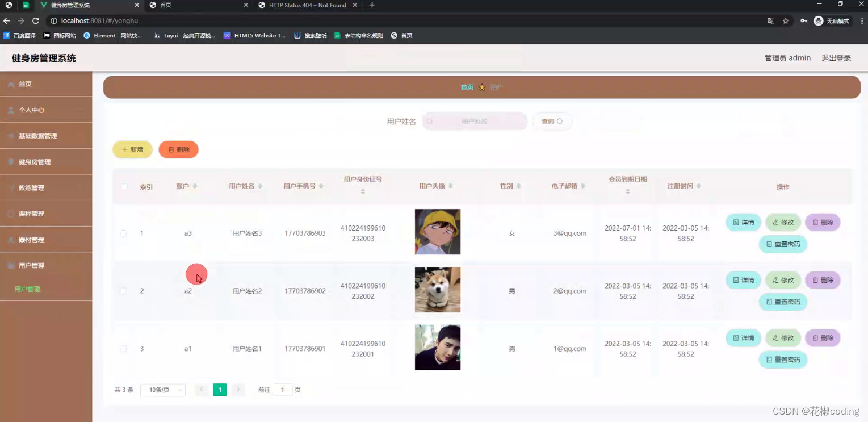Click the document icon on the first 详情 button
Image resolution: width=868 pixels, height=422 pixels.
point(735,222)
